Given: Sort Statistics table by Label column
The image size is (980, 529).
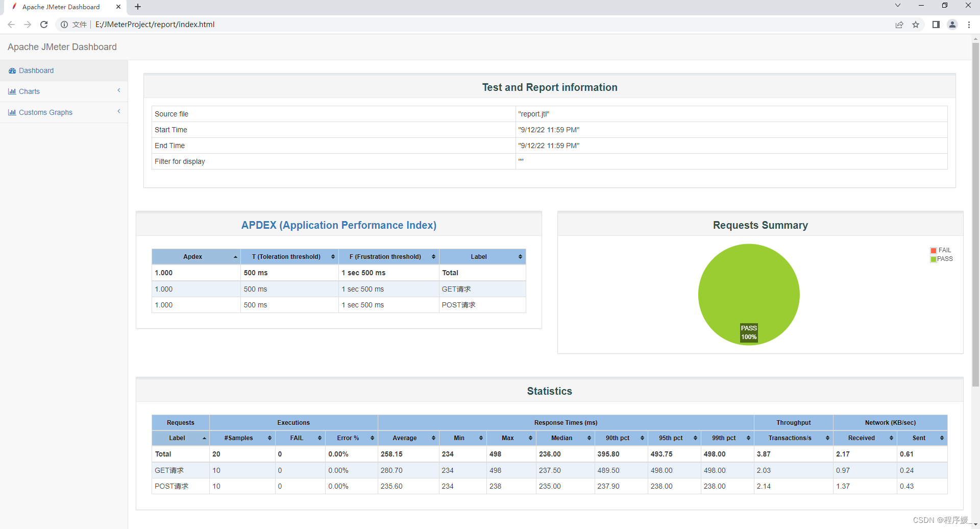Looking at the screenshot, I should pos(181,438).
